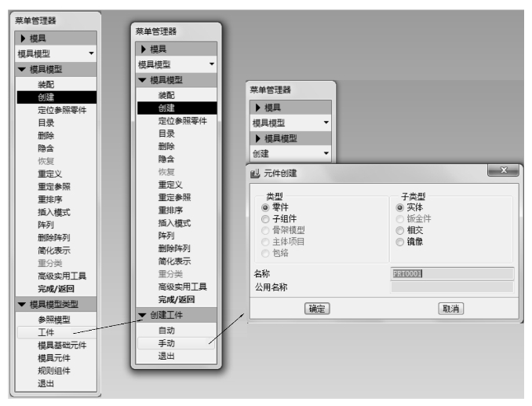Collapse 模具模型 section in middle menu manager

coord(143,80)
